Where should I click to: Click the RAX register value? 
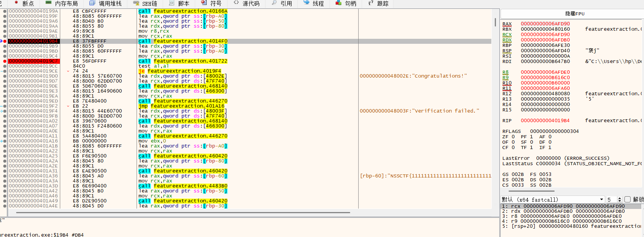(545, 24)
